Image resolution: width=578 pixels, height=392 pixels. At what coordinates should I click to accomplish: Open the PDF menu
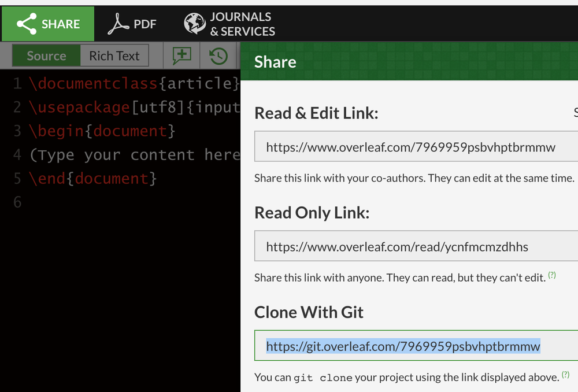(x=132, y=24)
